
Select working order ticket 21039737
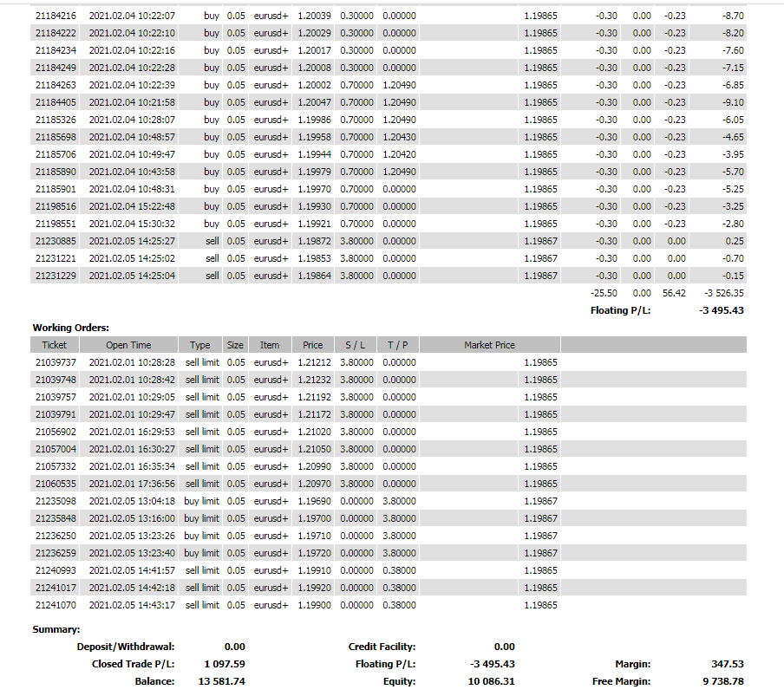tap(56, 362)
